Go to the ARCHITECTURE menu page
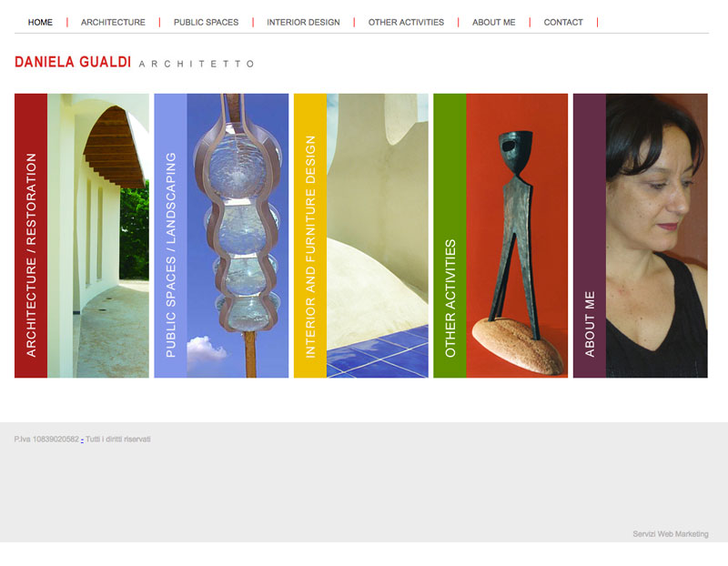 pos(113,22)
